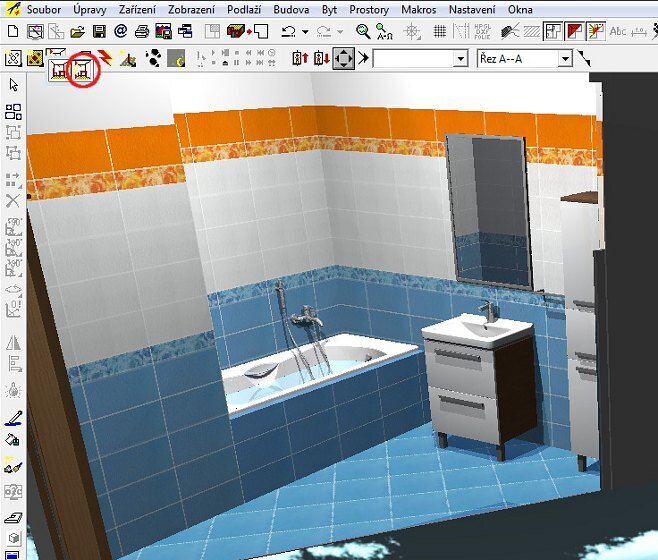Click the red box with outline export icon
This screenshot has height=560, width=658.
pos(248,31)
